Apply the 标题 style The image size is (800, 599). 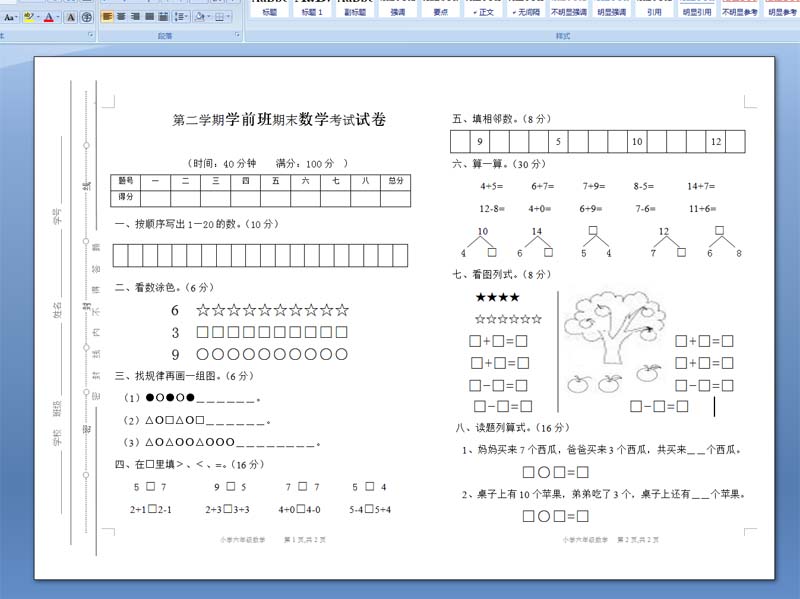pos(269,11)
